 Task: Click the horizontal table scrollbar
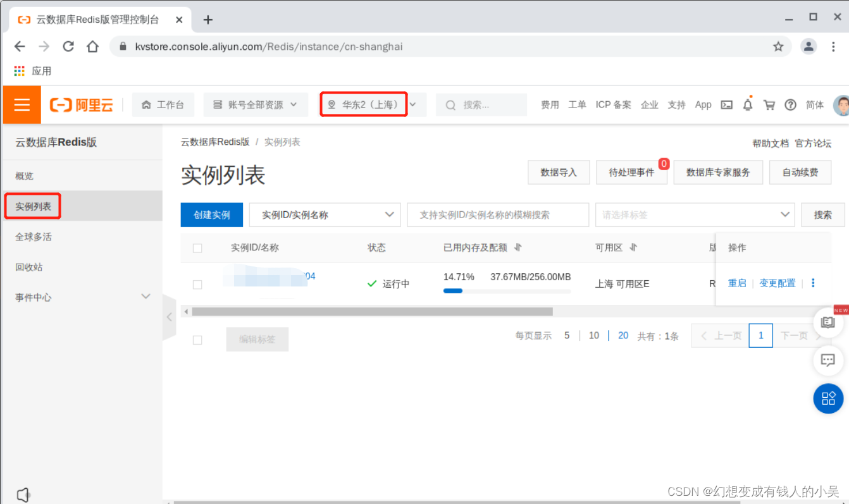tap(372, 312)
